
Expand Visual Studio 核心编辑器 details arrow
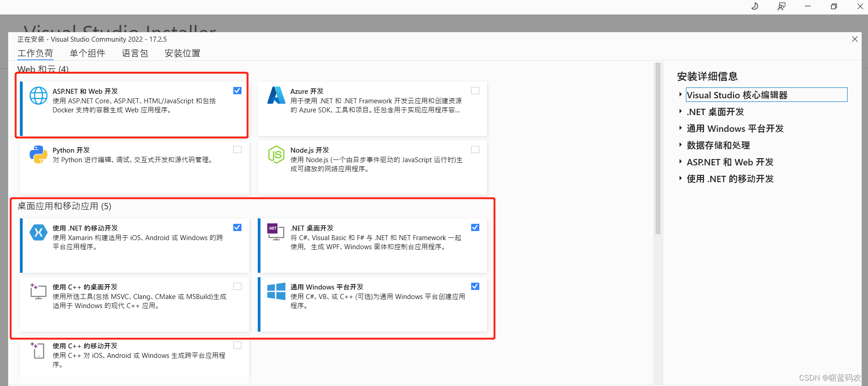pyautogui.click(x=680, y=95)
